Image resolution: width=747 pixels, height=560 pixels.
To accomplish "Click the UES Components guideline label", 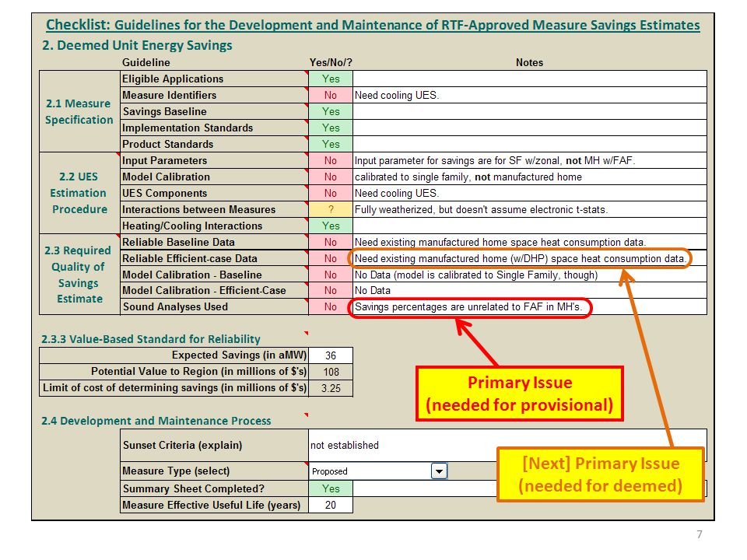I will pyautogui.click(x=214, y=194).
